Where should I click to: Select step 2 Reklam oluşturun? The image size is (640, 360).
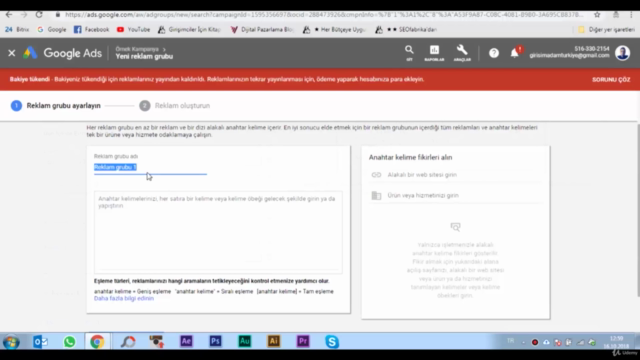tap(175, 106)
